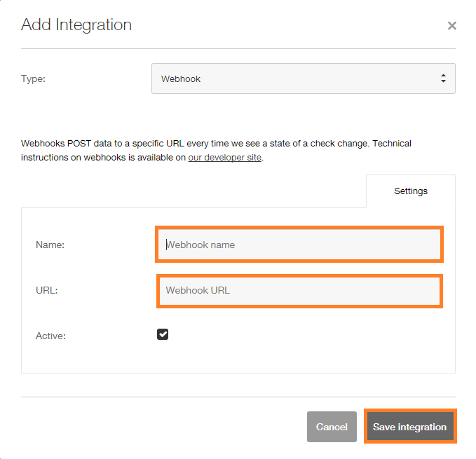Image resolution: width=476 pixels, height=459 pixels.
Task: Open the Type dropdown showing Webhook
Action: (303, 78)
